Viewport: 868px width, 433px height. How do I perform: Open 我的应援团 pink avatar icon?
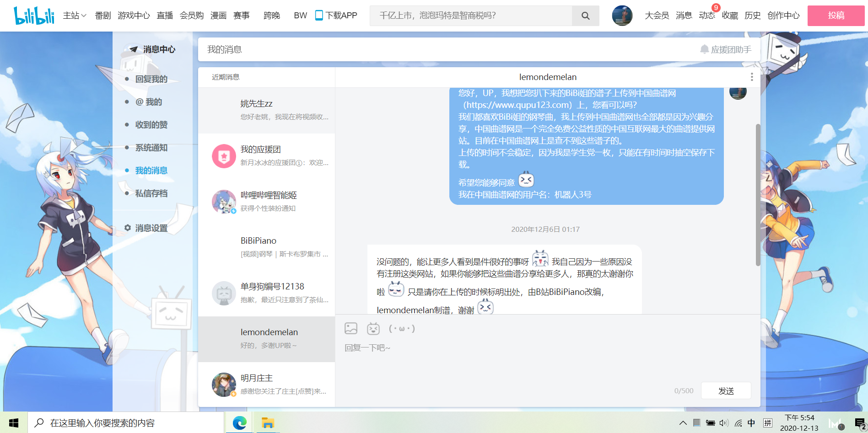[x=224, y=156]
